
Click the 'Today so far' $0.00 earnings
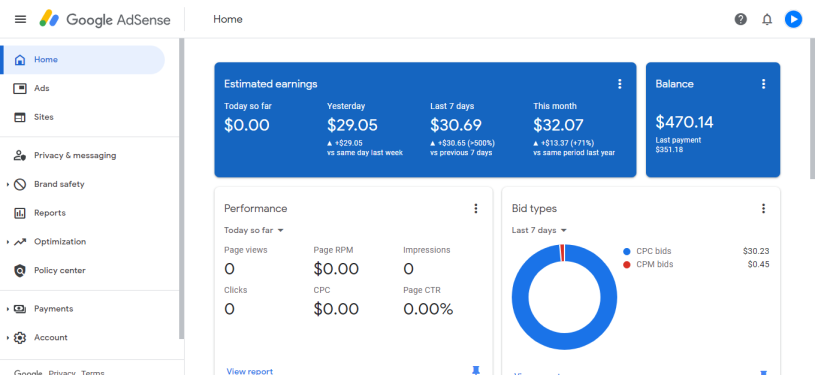tap(247, 125)
